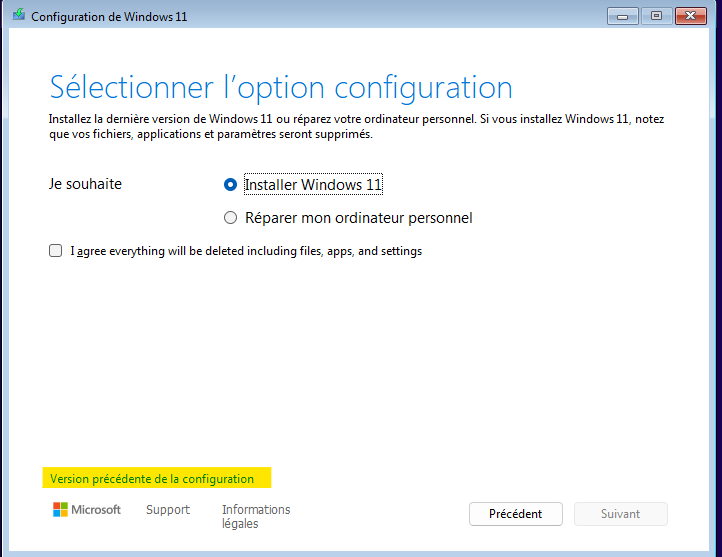
Task: Minimize the Windows 11 setup window
Action: pos(622,16)
